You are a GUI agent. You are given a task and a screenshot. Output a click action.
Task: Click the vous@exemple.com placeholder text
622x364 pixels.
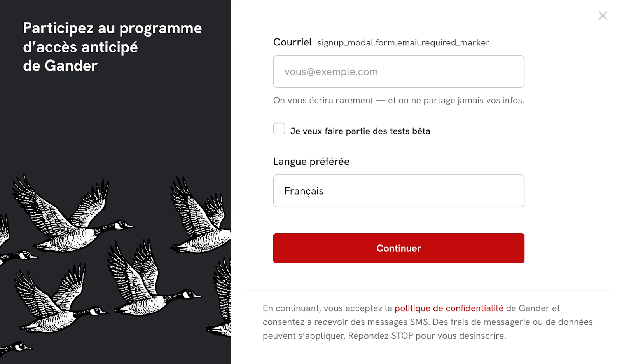click(x=331, y=72)
